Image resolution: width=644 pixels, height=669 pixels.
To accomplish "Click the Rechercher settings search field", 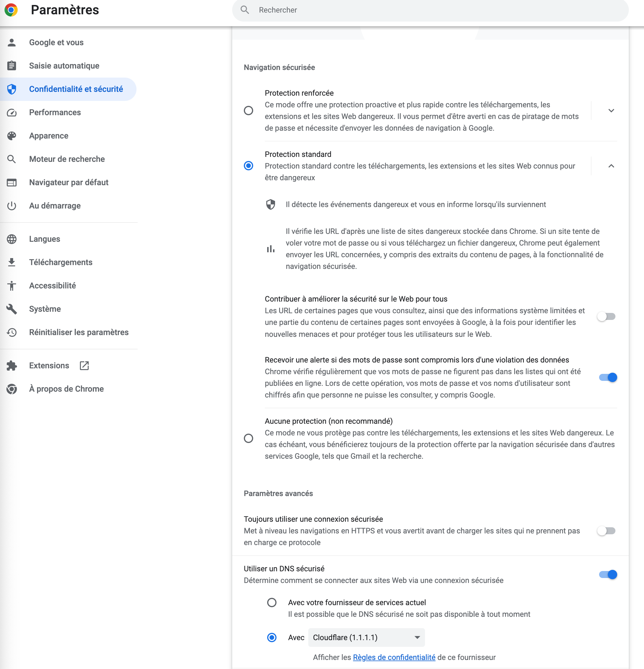I will click(430, 10).
